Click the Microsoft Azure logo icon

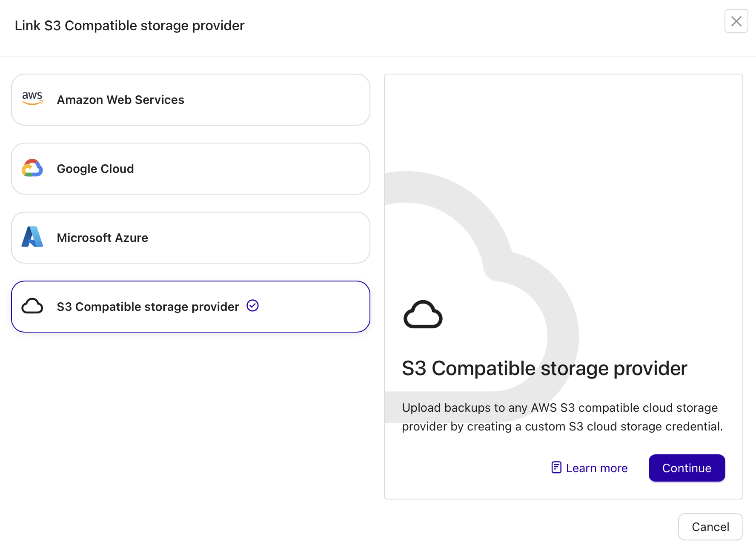pyautogui.click(x=32, y=237)
